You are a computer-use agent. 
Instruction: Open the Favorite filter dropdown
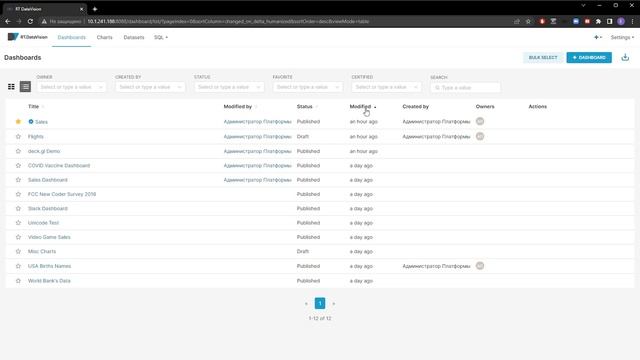pos(307,87)
